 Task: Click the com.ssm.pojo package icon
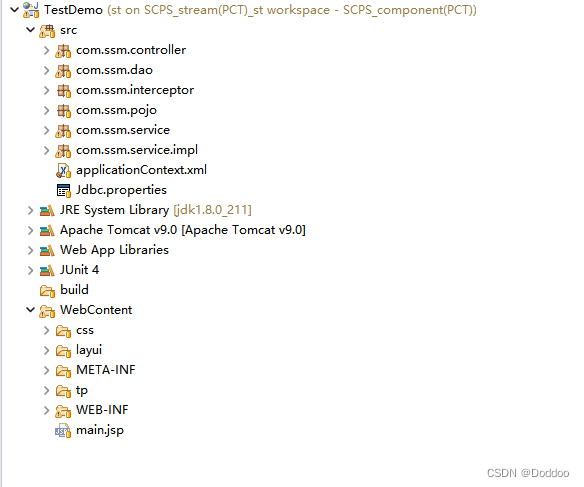coord(63,111)
